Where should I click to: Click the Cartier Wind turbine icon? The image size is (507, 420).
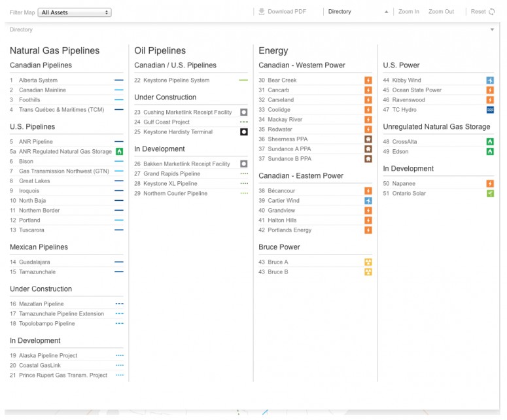368,200
